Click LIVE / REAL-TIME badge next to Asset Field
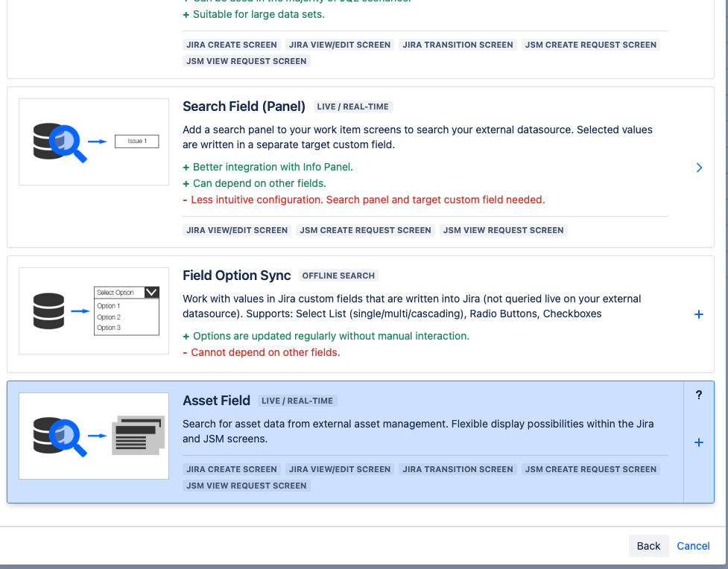This screenshot has width=728, height=569. pyautogui.click(x=297, y=401)
